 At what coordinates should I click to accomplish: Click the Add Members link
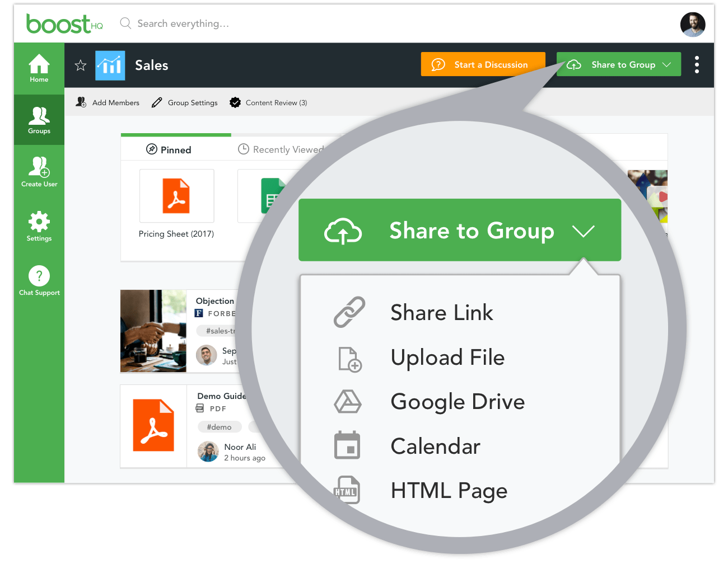pyautogui.click(x=108, y=102)
